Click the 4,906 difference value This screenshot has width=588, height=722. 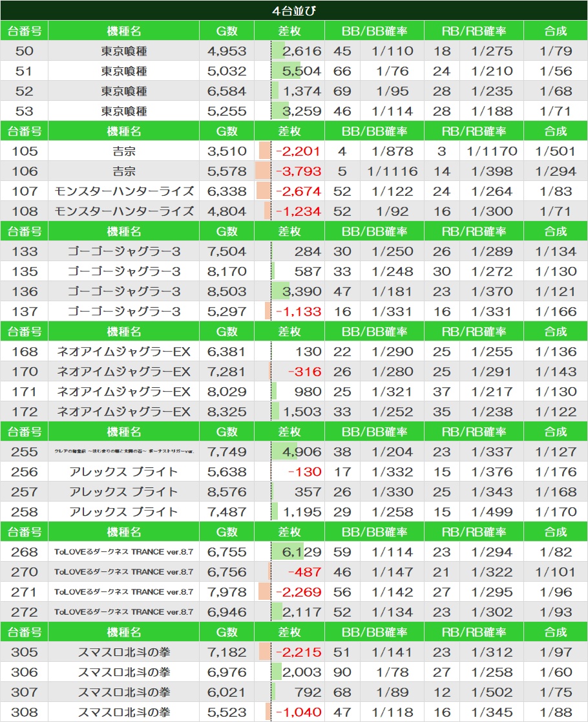(x=301, y=452)
